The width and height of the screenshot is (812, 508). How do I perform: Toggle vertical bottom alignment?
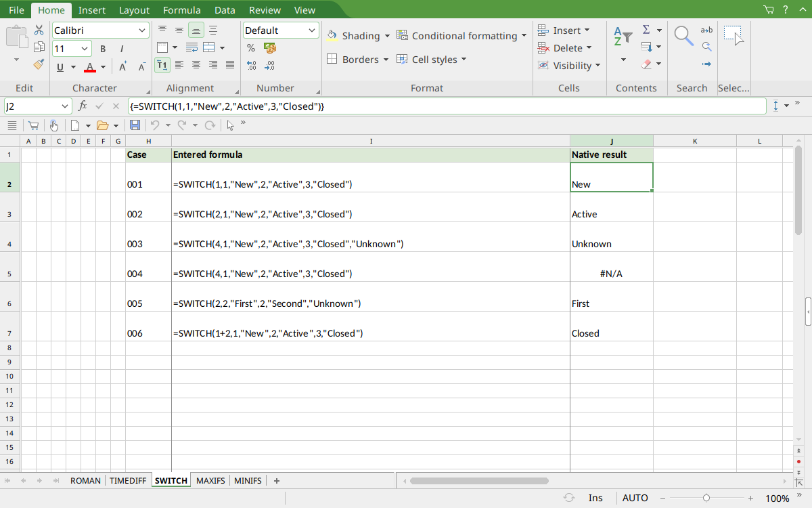196,30
